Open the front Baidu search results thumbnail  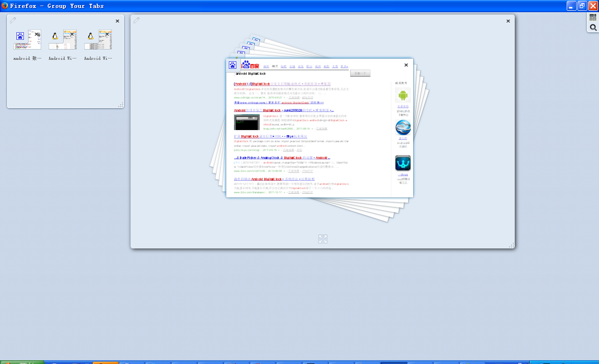[x=320, y=128]
